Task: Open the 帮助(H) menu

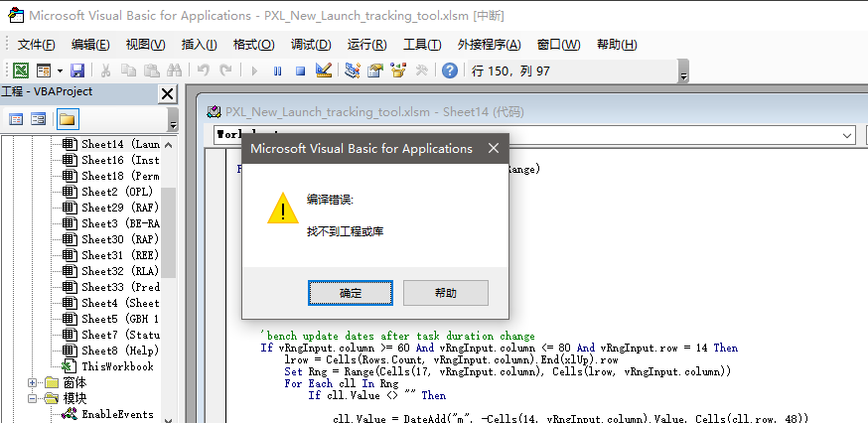Action: (617, 45)
